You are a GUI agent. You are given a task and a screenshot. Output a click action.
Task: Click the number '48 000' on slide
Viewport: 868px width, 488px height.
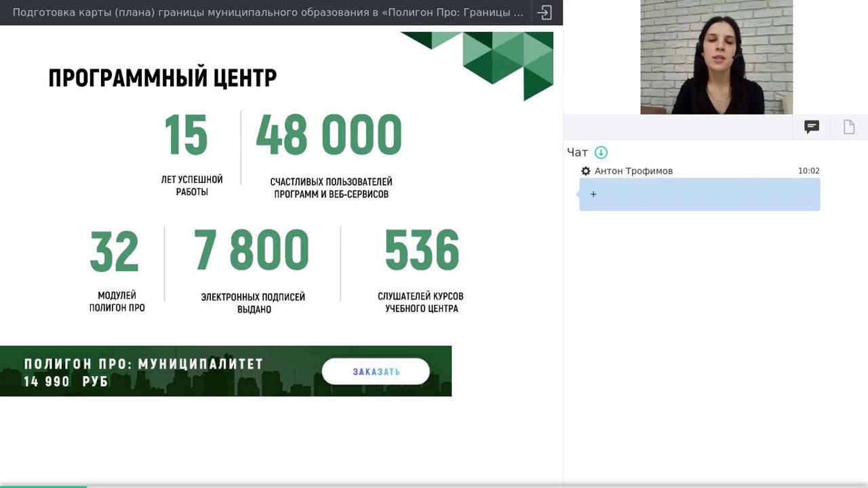point(329,134)
